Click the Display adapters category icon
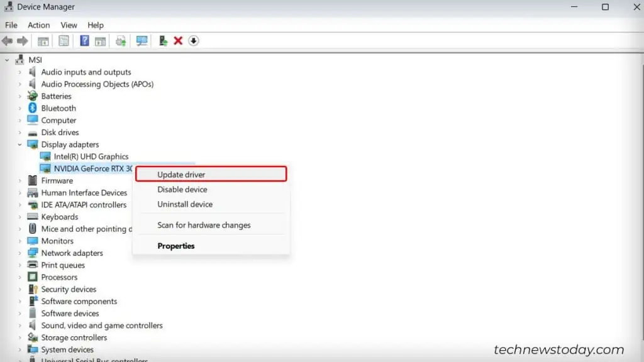644x362 pixels. click(x=33, y=144)
